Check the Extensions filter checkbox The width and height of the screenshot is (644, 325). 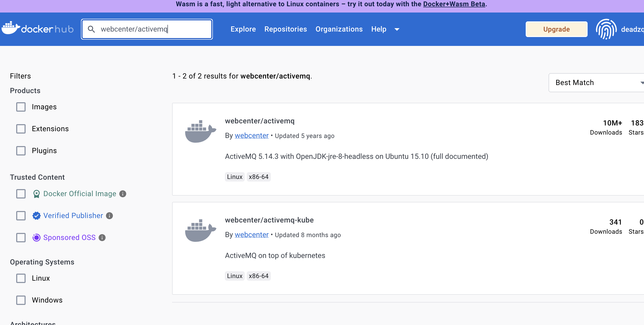[21, 129]
